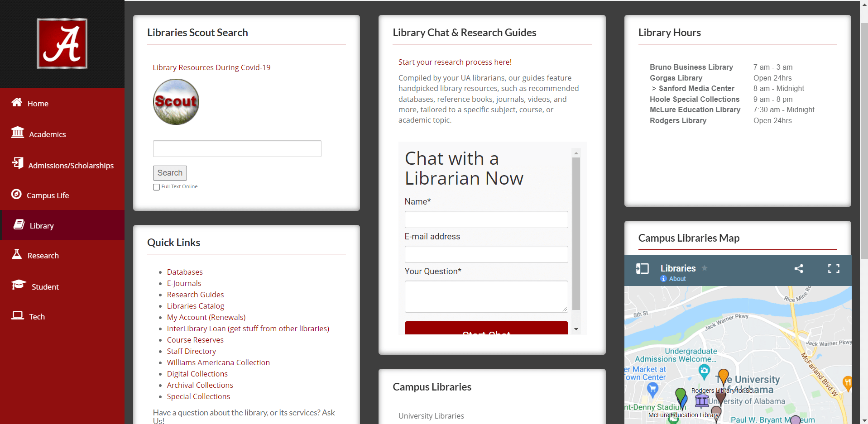
Task: Click the Home house icon
Action: point(17,102)
